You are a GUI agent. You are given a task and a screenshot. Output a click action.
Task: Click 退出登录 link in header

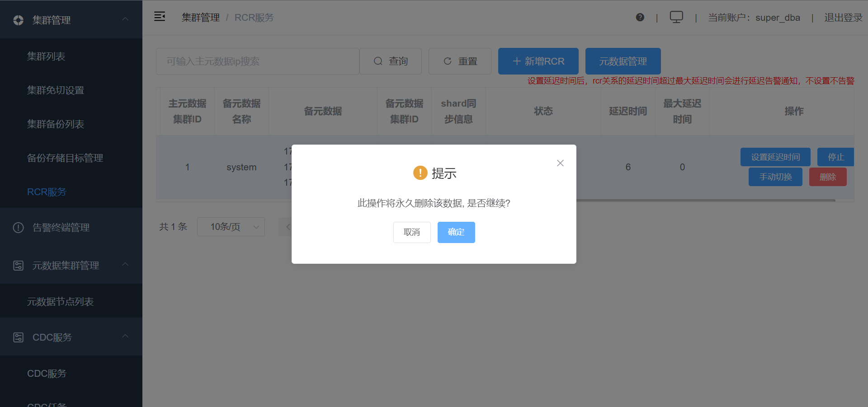pyautogui.click(x=843, y=18)
